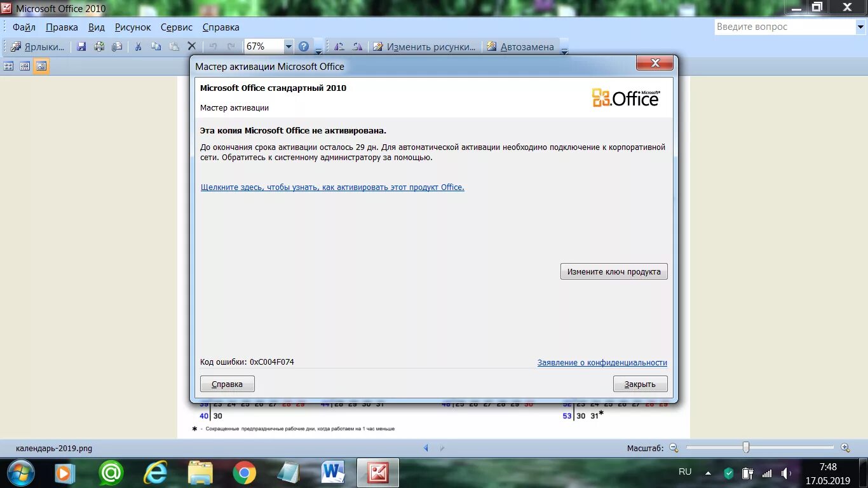The height and width of the screenshot is (488, 868).
Task: Open the Правка menu
Action: (x=62, y=27)
